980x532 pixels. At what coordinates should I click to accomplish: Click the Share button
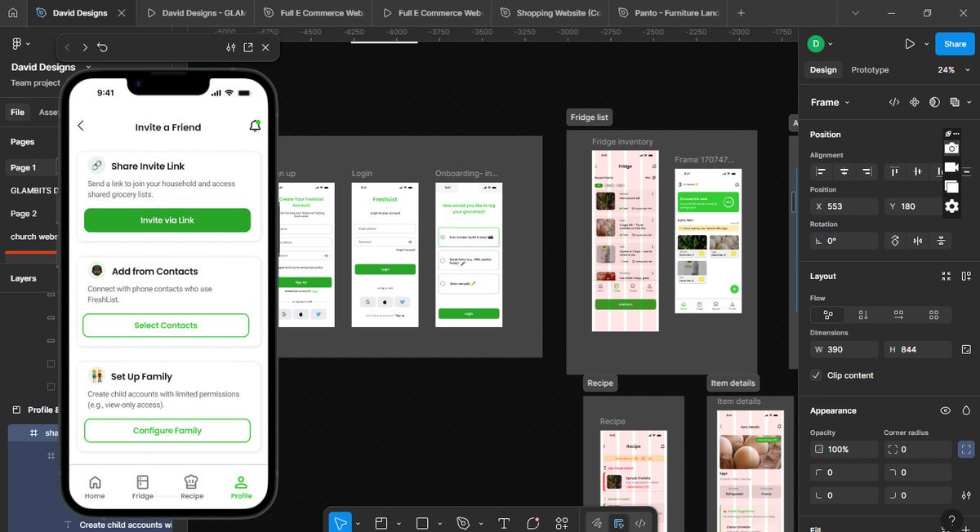(x=955, y=44)
